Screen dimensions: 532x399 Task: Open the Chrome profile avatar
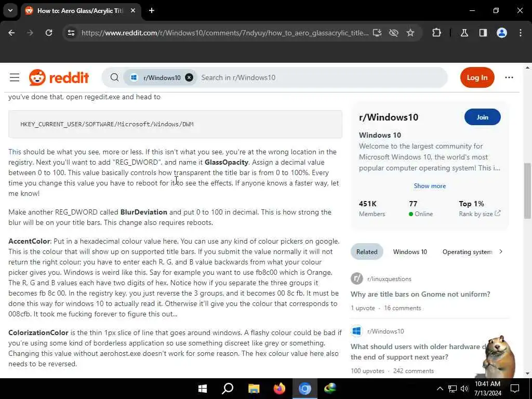click(x=501, y=33)
